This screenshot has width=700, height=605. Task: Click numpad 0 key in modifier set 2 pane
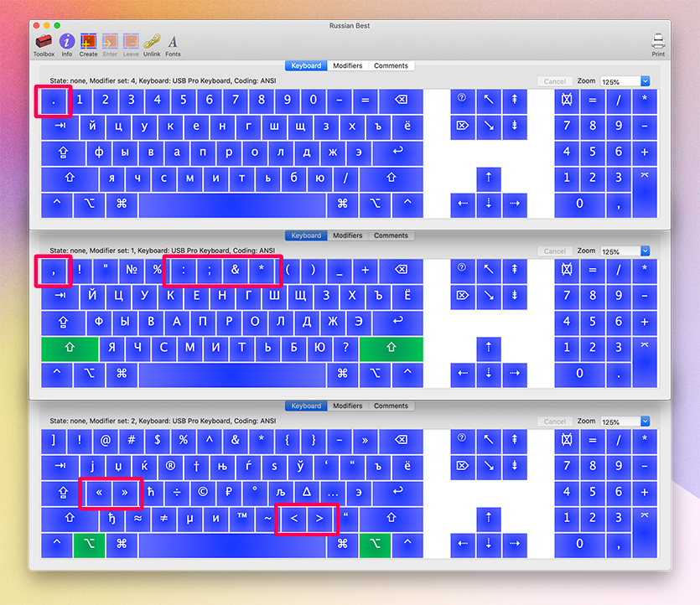tap(579, 546)
